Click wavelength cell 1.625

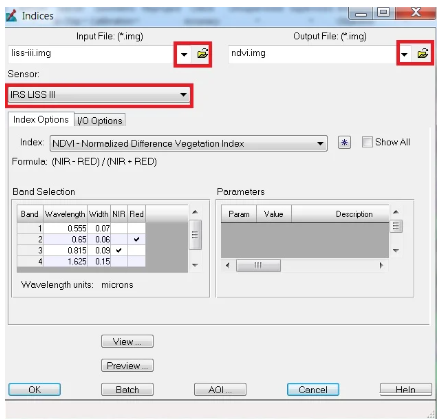coord(65,261)
